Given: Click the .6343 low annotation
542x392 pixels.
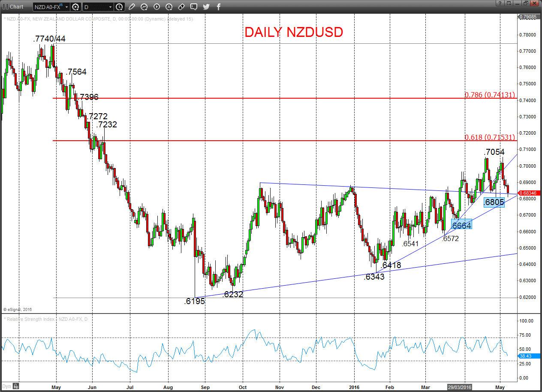Looking at the screenshot, I should 374,277.
